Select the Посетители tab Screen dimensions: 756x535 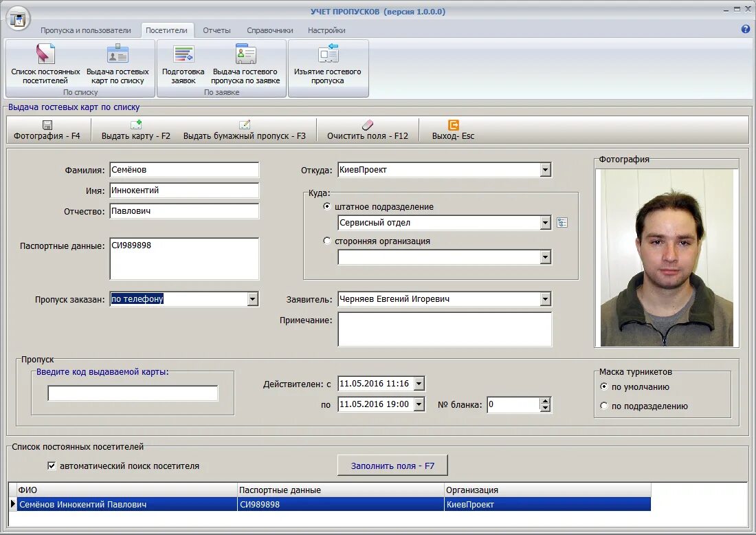point(167,30)
